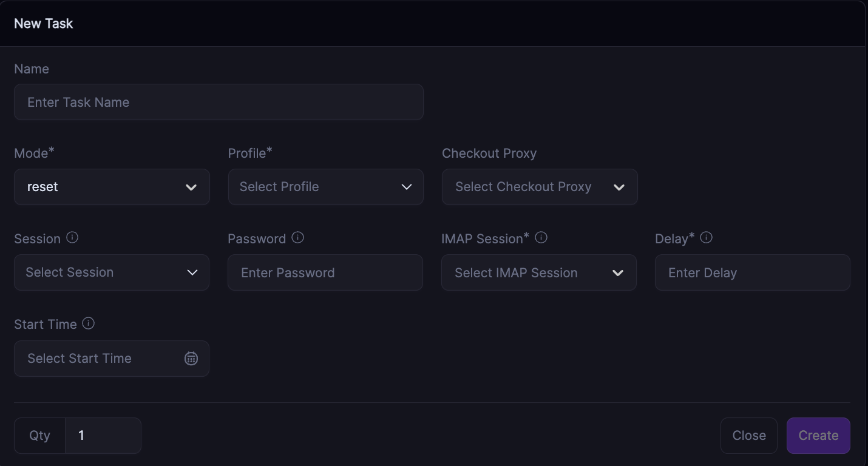Click into the Enter Password field
868x466 pixels.
(x=325, y=272)
